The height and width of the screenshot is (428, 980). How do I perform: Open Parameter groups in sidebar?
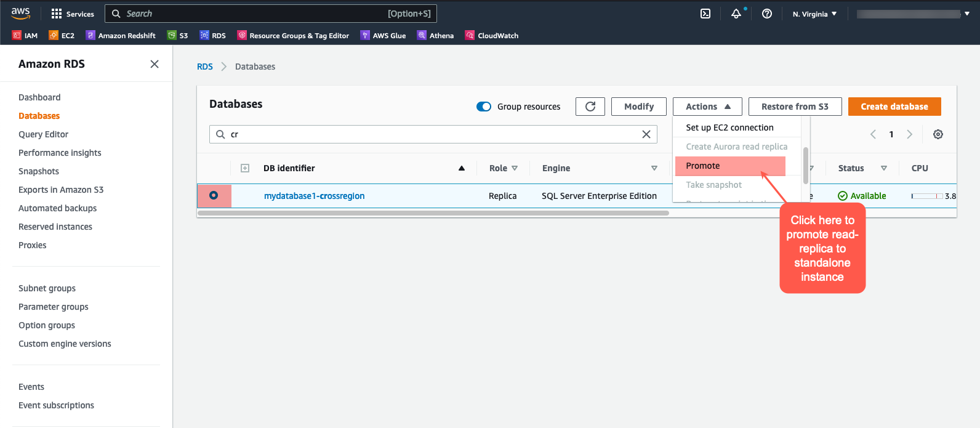54,307
